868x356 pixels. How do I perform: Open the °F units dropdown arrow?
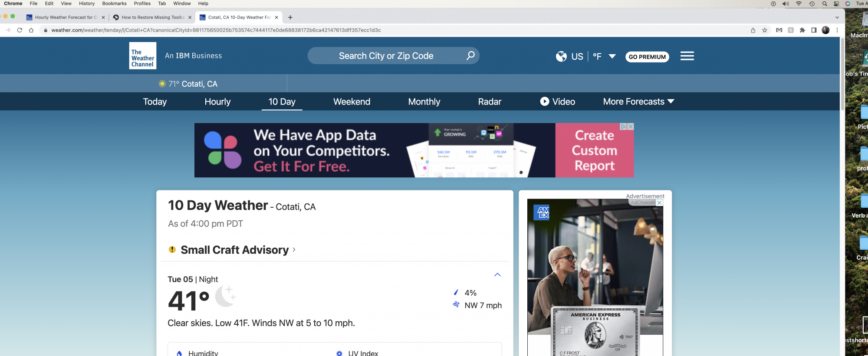coord(612,56)
